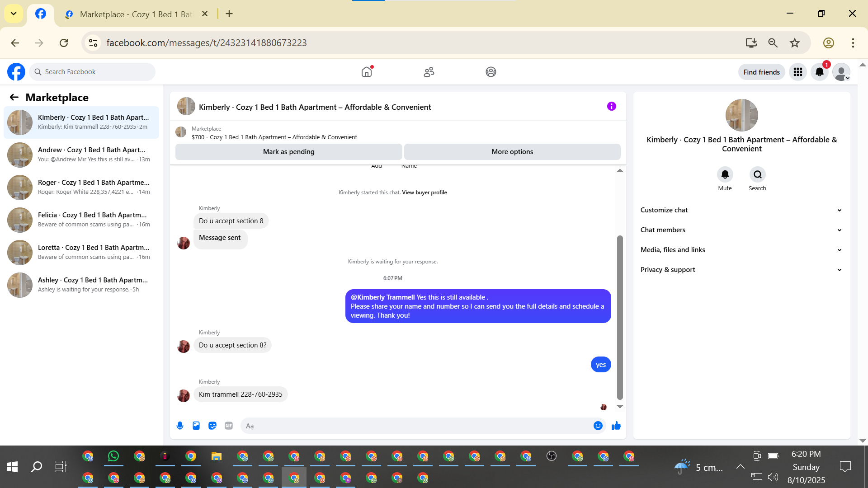
Task: Click the voice clip microphone icon
Action: 180,426
